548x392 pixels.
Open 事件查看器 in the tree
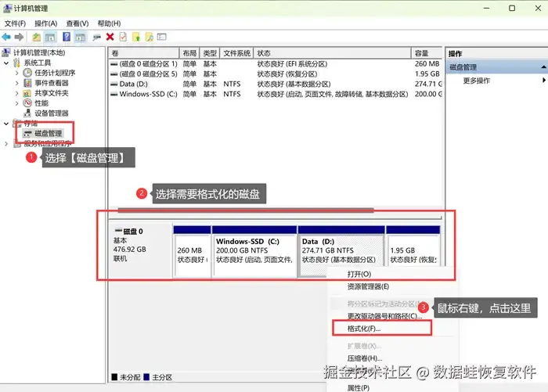coord(52,83)
